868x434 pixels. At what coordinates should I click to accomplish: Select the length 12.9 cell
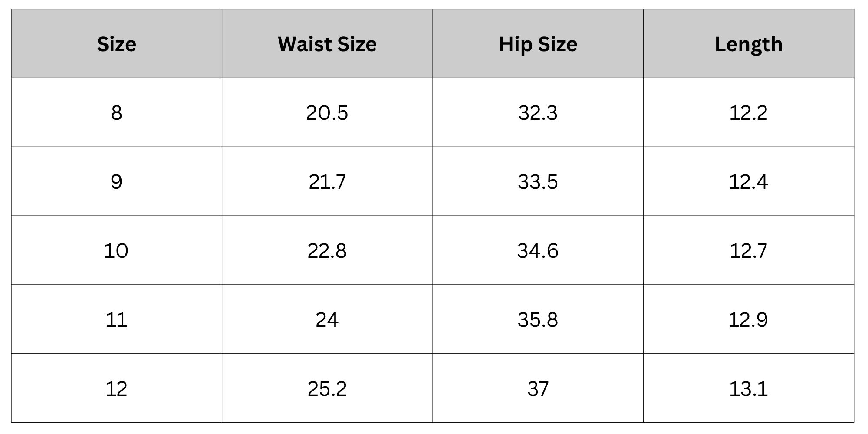pos(748,319)
